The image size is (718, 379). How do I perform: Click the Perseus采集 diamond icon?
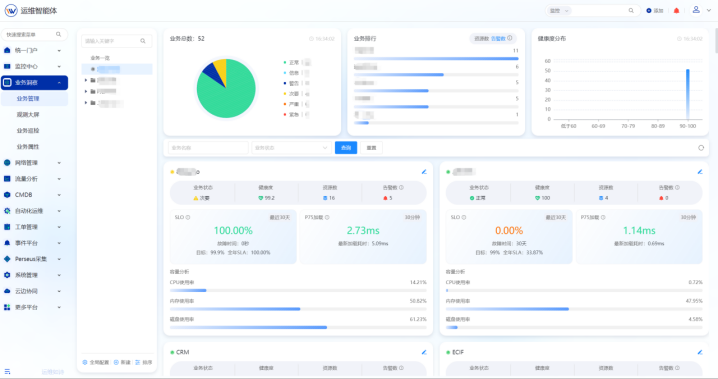pyautogui.click(x=7, y=259)
